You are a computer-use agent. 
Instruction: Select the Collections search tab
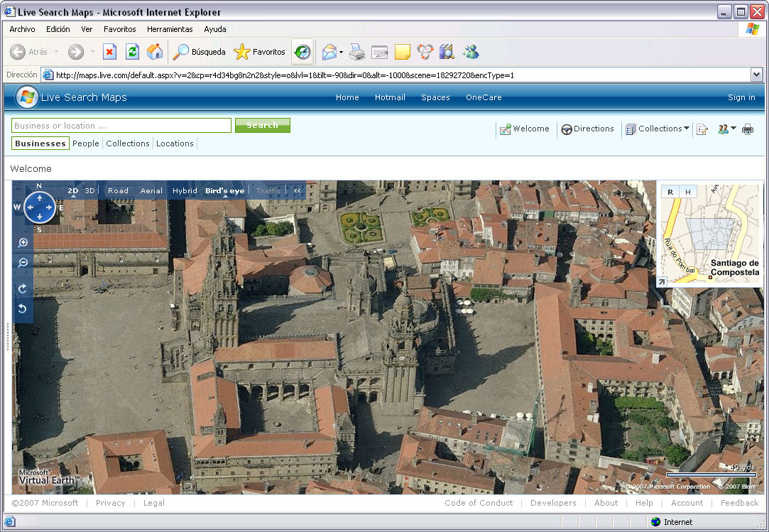tap(128, 143)
